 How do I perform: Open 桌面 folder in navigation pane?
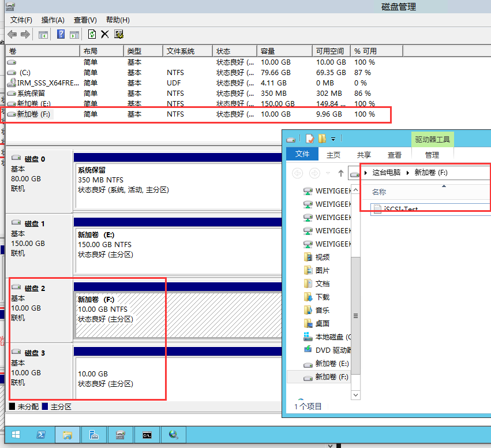point(317,323)
